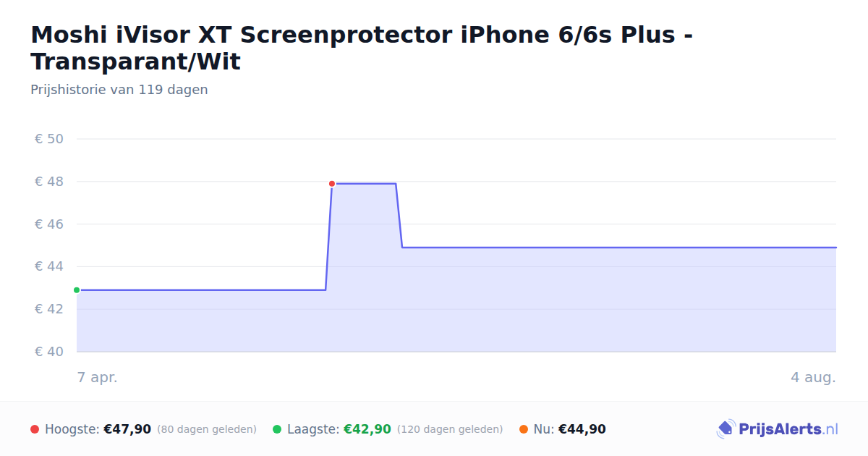Viewport: 868px width, 456px height.
Task: Click the Moshi iVisor XT product title
Action: [x=362, y=48]
